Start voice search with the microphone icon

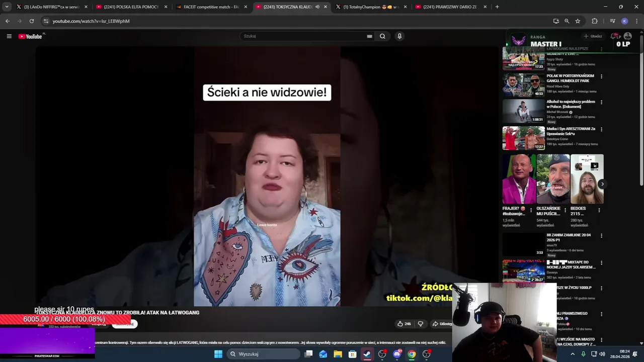tap(399, 36)
